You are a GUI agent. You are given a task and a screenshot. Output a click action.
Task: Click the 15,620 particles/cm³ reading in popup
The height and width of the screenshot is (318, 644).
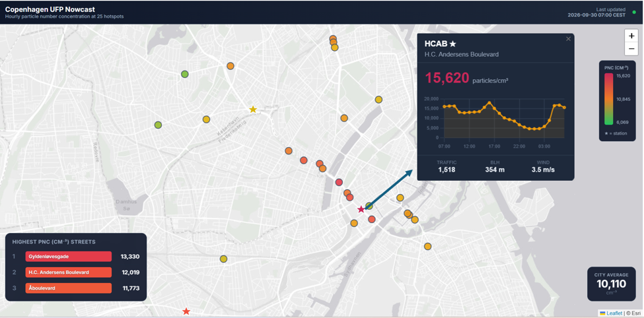[x=466, y=78]
